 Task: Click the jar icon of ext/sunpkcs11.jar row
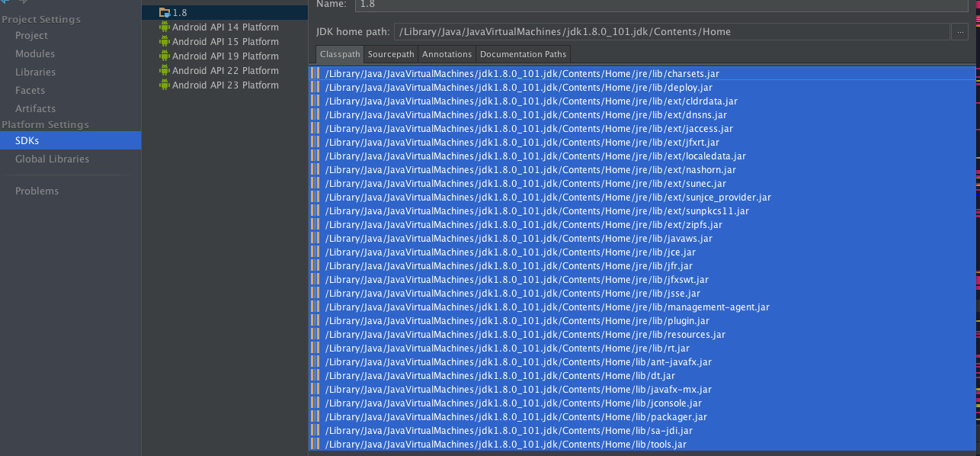coord(315,211)
